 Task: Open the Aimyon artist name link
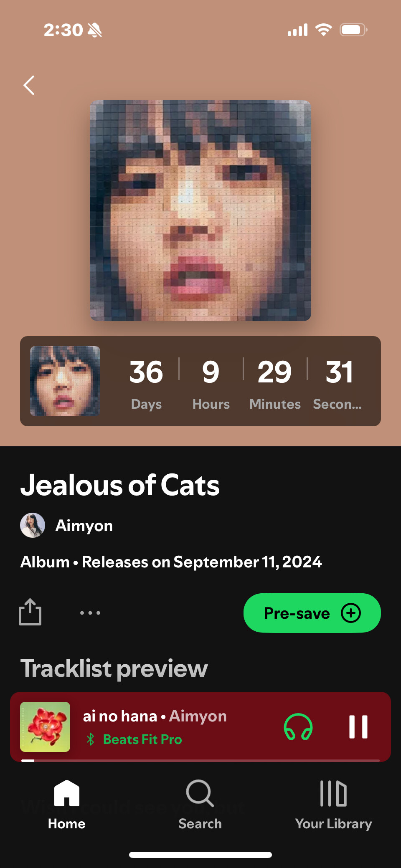tap(84, 525)
